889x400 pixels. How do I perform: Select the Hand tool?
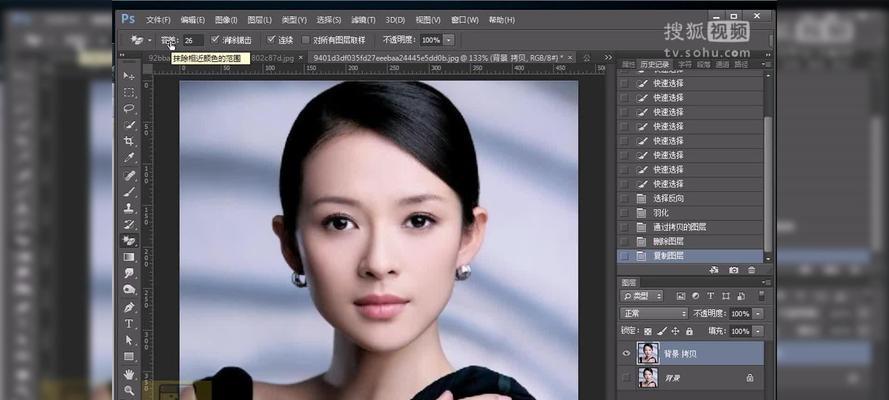click(x=129, y=374)
